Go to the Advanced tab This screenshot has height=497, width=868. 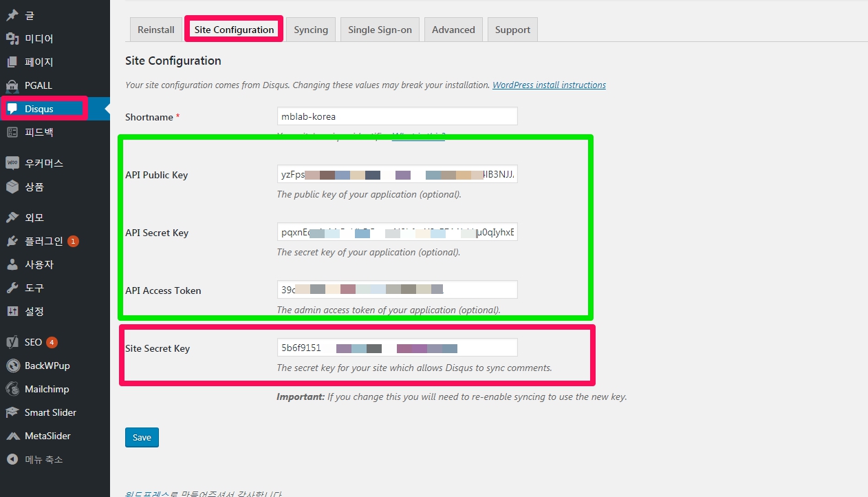point(453,30)
